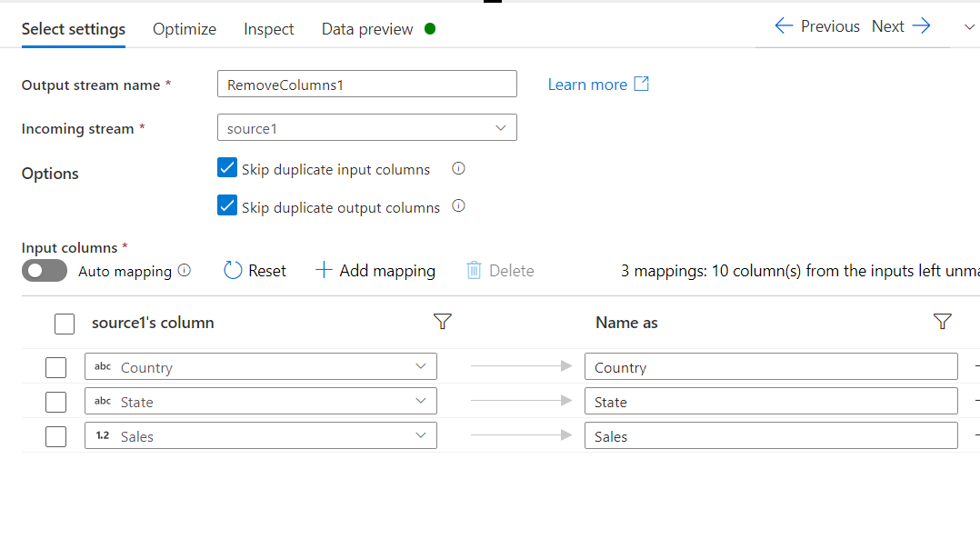Click the filter icon beside Name as
Image resolution: width=980 pixels, height=539 pixels.
coord(943,322)
